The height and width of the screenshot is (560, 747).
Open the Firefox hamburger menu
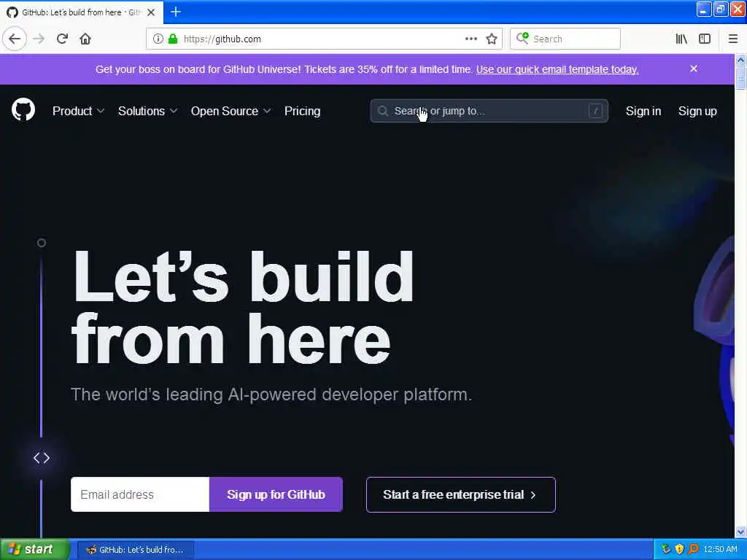tap(733, 39)
